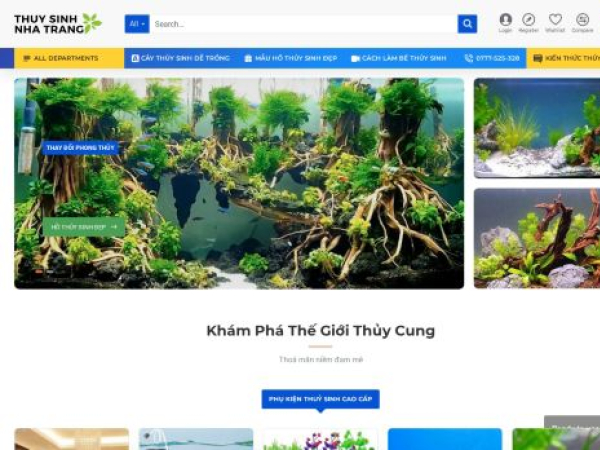The height and width of the screenshot is (450, 600).
Task: Click the Thay Đổi Phong Thủy banner label
Action: pos(80,148)
